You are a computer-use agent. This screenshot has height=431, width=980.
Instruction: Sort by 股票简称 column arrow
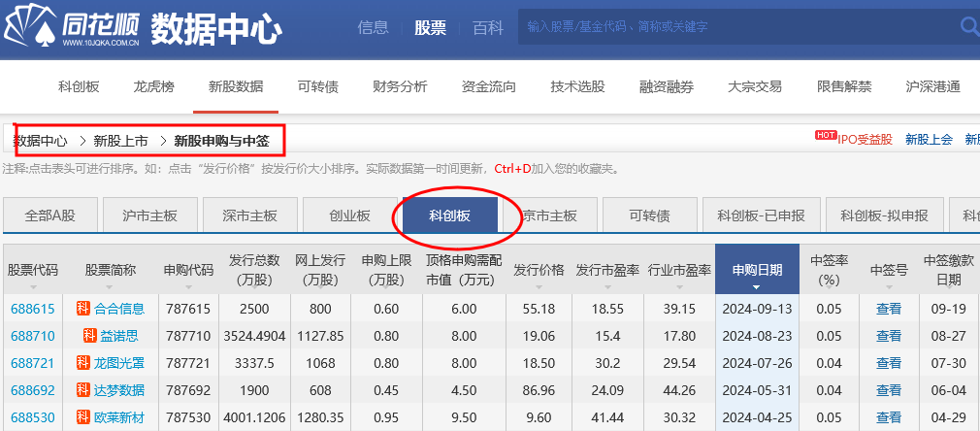111,287
